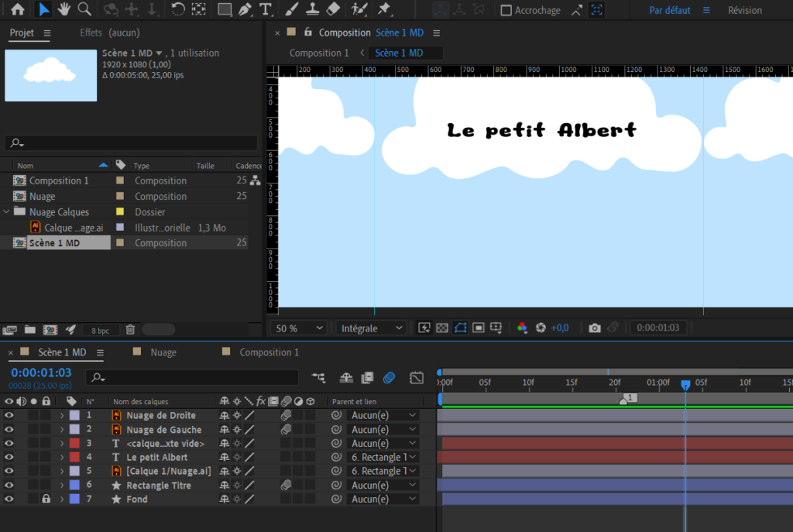Select the Pen tool
Screen dimensions: 793x532
coord(245,10)
